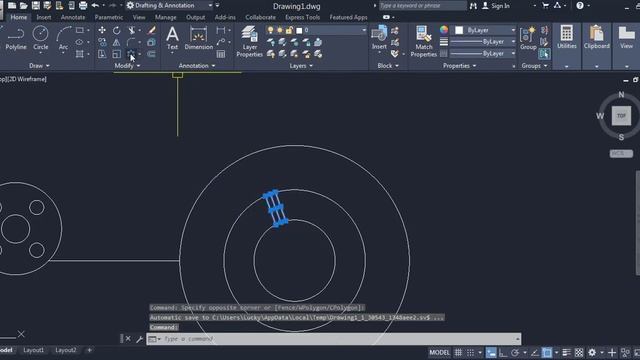Pick the Rotate tool in Modify panel

[x=116, y=30]
